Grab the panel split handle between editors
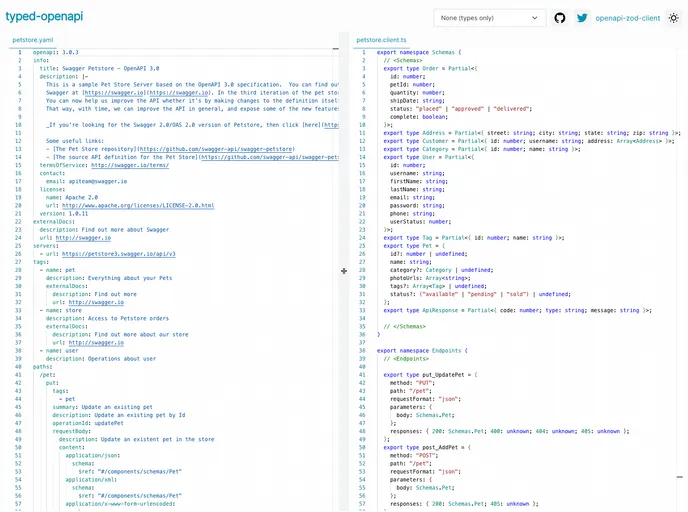 point(344,271)
